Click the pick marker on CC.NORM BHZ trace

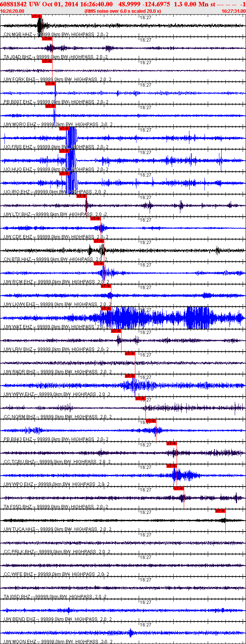[x=141, y=398]
